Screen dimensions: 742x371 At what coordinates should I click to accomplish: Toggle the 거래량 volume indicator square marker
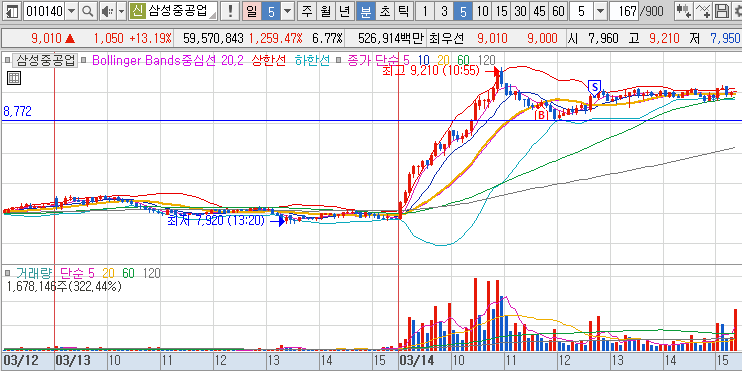pyautogui.click(x=7, y=273)
